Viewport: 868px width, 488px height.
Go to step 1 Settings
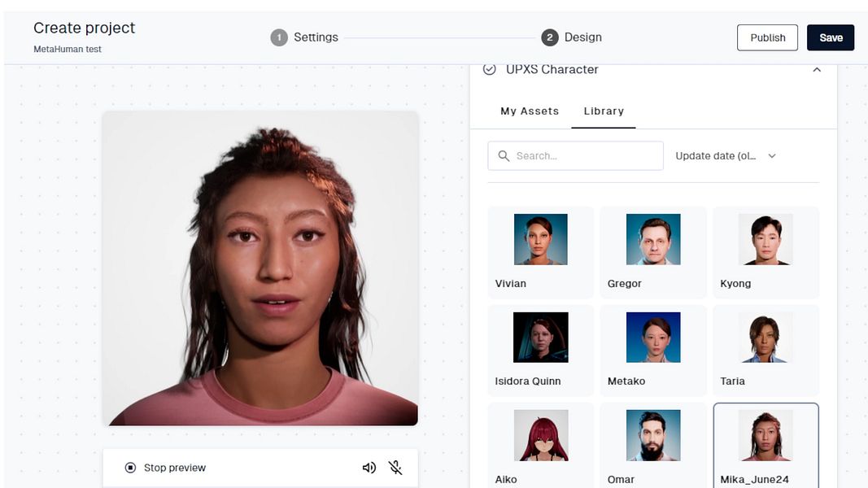304,37
